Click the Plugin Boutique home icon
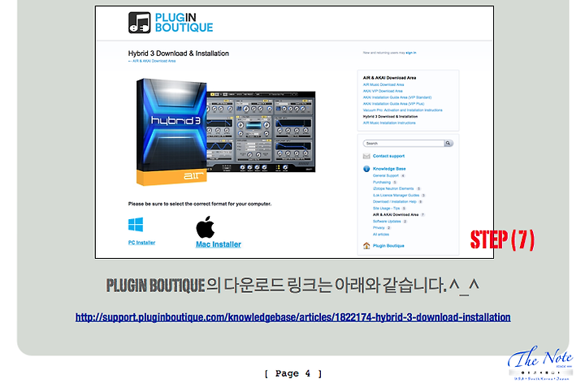Screen dimensions: 585x392 (x=366, y=246)
